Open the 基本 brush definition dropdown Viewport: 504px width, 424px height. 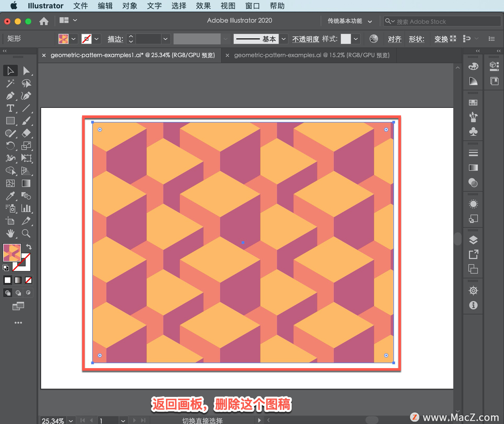[283, 39]
